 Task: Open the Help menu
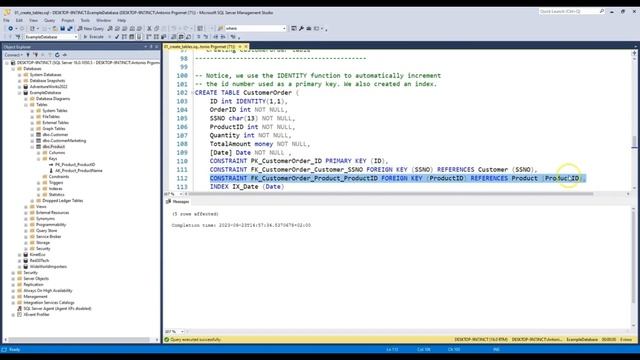pyautogui.click(x=122, y=20)
